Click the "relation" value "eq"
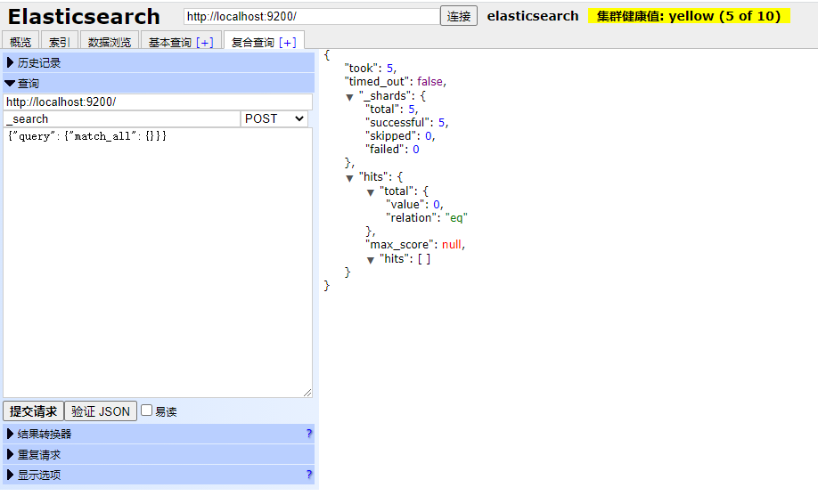 456,218
